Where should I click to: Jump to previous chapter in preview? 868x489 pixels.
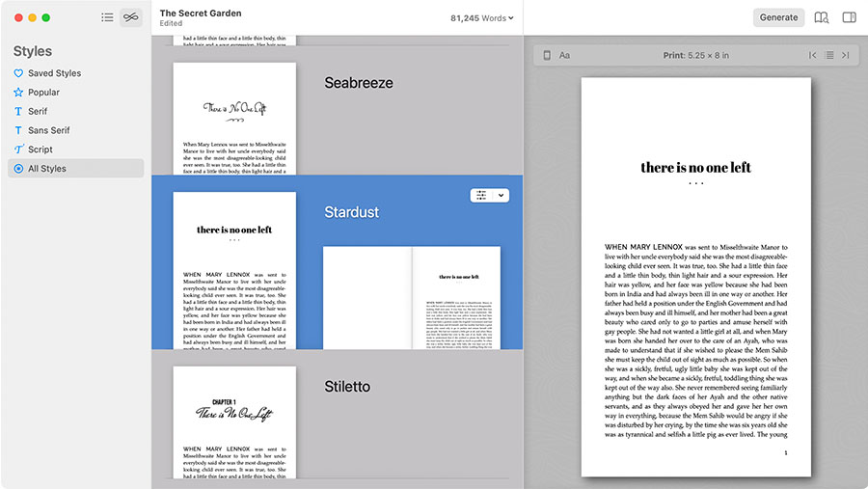click(x=813, y=55)
